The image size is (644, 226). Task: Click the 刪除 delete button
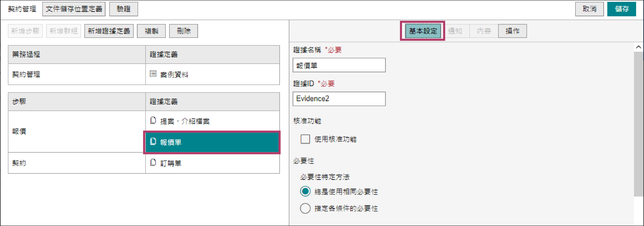point(183,31)
